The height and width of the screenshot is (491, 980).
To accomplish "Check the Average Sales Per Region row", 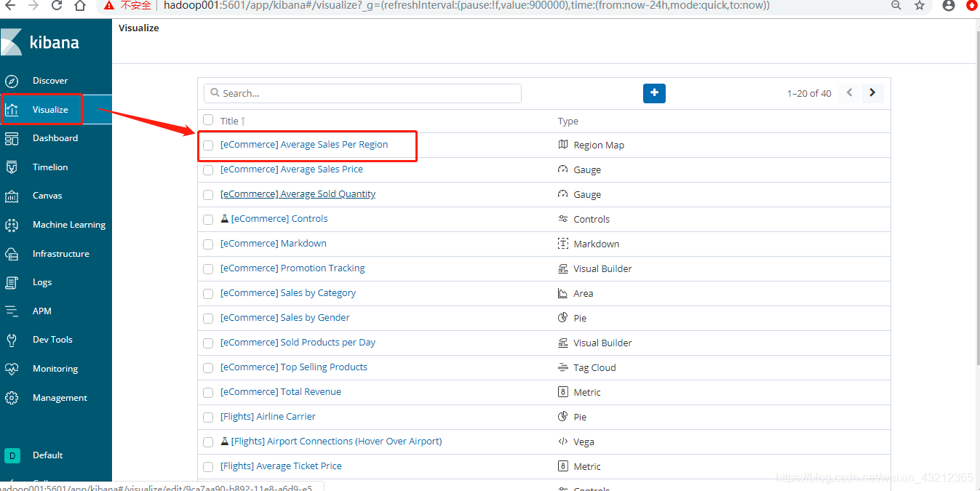I will pos(208,145).
